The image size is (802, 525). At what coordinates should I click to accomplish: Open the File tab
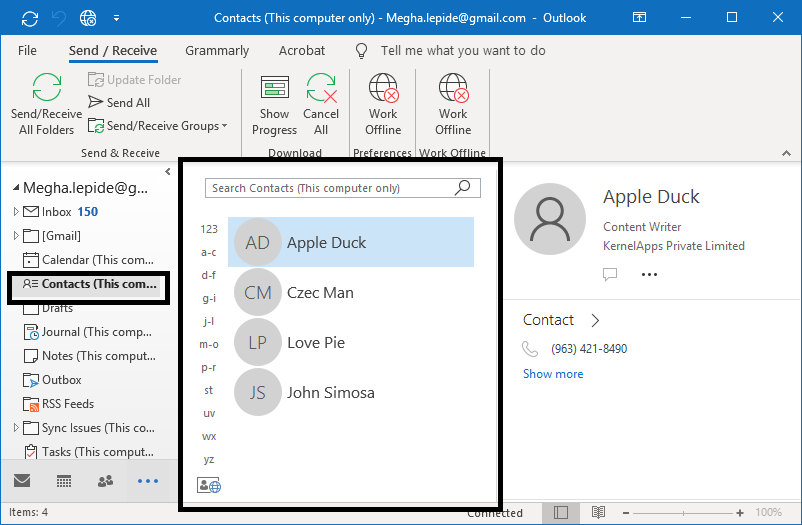click(x=27, y=51)
